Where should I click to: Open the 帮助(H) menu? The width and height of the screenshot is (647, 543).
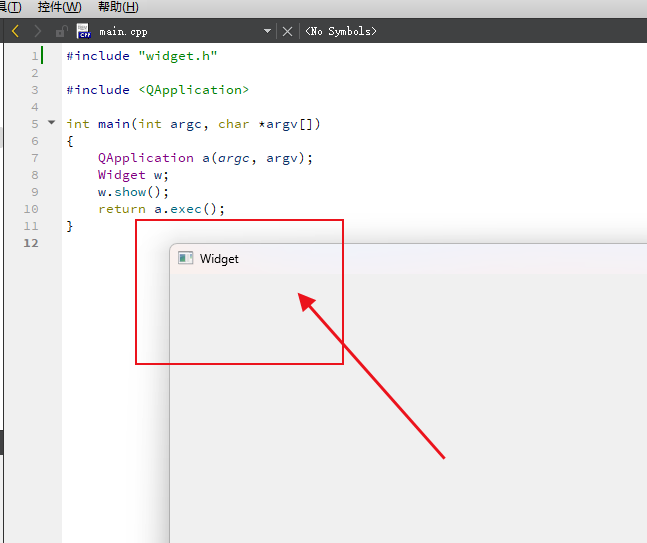tap(118, 7)
